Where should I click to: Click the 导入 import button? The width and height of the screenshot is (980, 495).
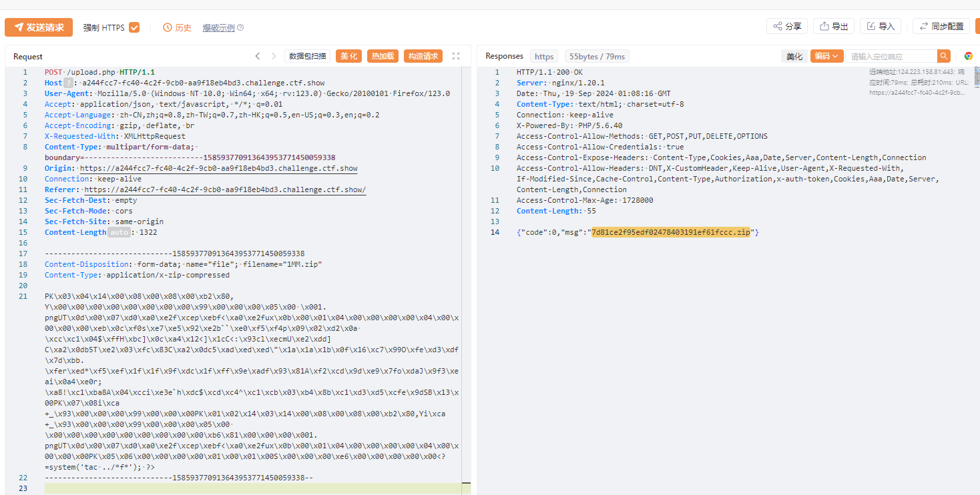pyautogui.click(x=881, y=26)
